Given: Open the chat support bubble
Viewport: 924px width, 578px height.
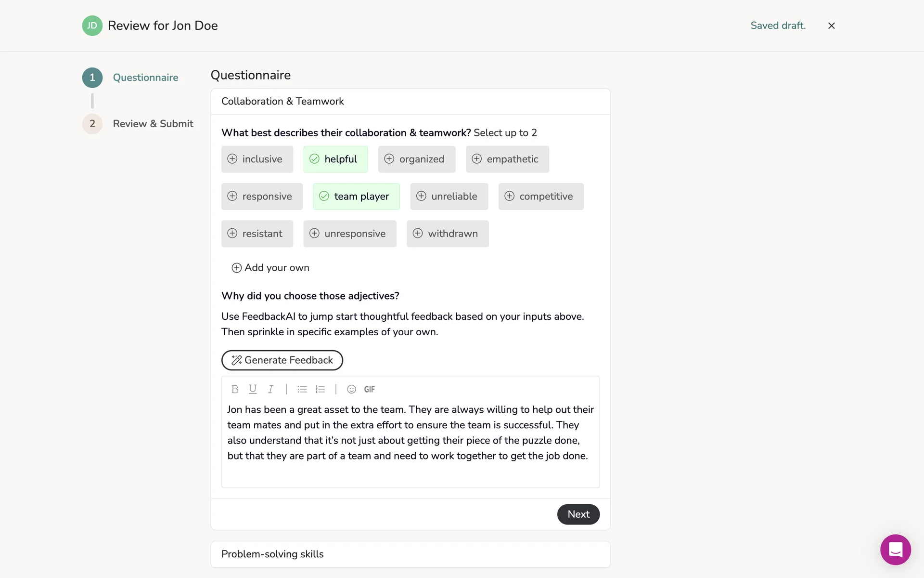Looking at the screenshot, I should 895,549.
